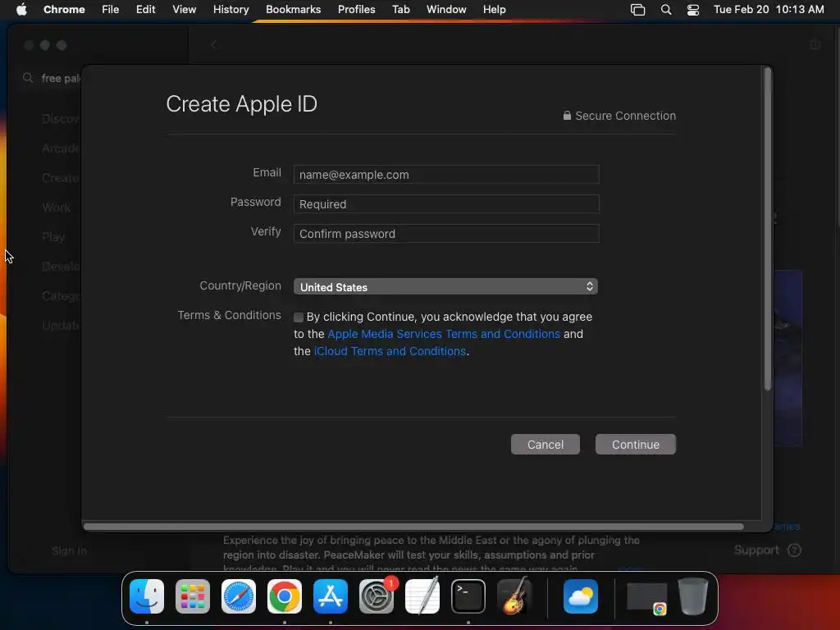840x630 pixels.
Task: Click the dialog vertical scrollbar
Action: coord(767,230)
